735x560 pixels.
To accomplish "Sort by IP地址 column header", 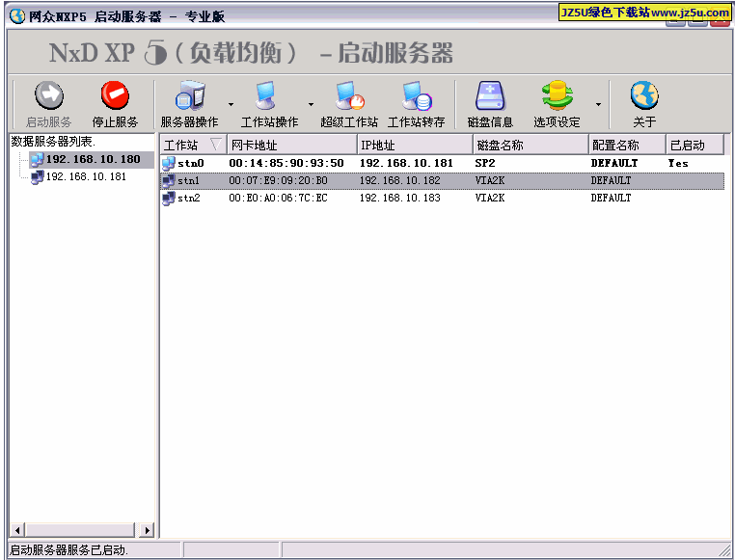I will 416,145.
